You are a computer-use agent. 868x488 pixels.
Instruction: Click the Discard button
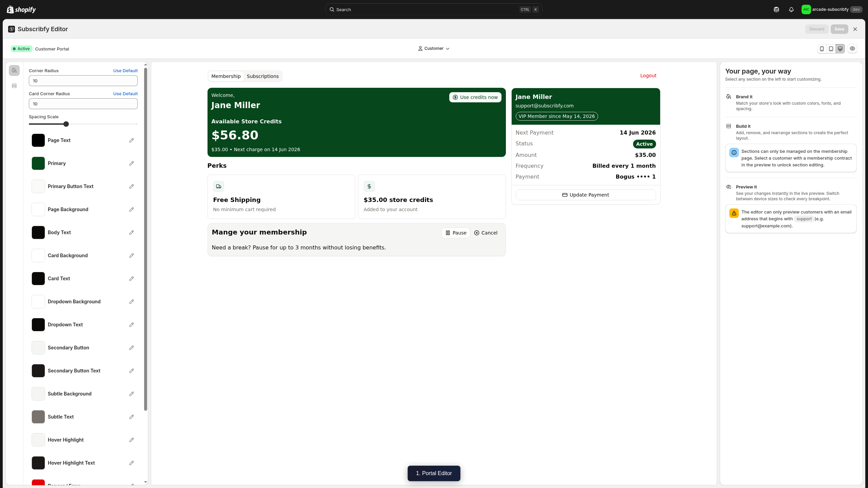tap(817, 29)
